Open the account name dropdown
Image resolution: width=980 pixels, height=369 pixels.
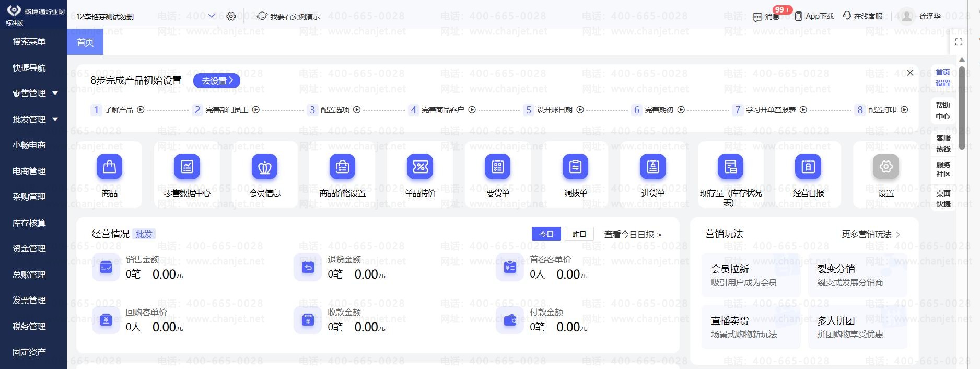(212, 16)
